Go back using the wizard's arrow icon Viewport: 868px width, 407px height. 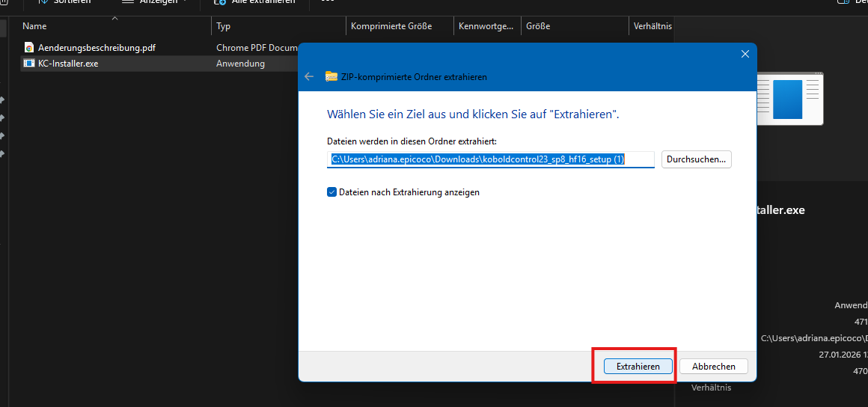(x=309, y=77)
